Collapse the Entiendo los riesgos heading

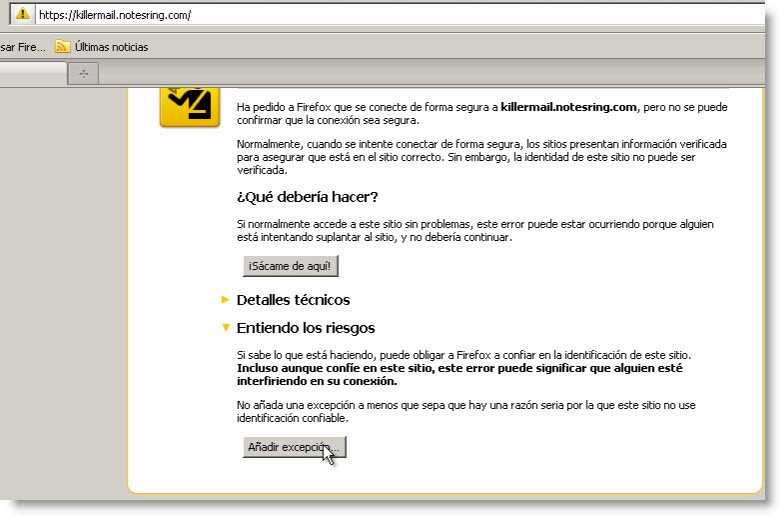point(305,328)
